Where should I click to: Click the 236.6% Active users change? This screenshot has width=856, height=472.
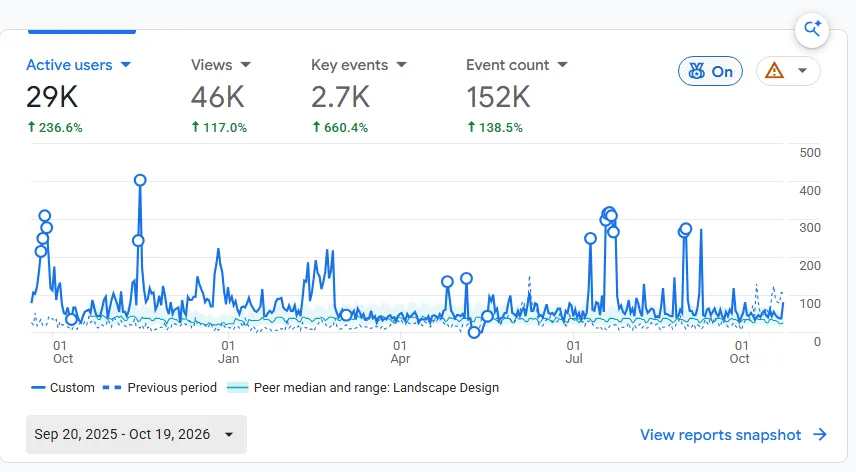pyautogui.click(x=55, y=128)
